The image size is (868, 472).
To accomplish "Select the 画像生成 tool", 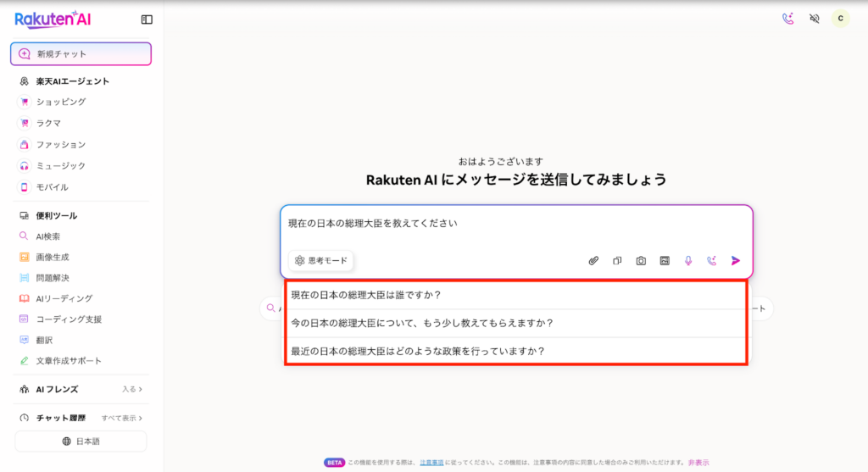I will [53, 257].
